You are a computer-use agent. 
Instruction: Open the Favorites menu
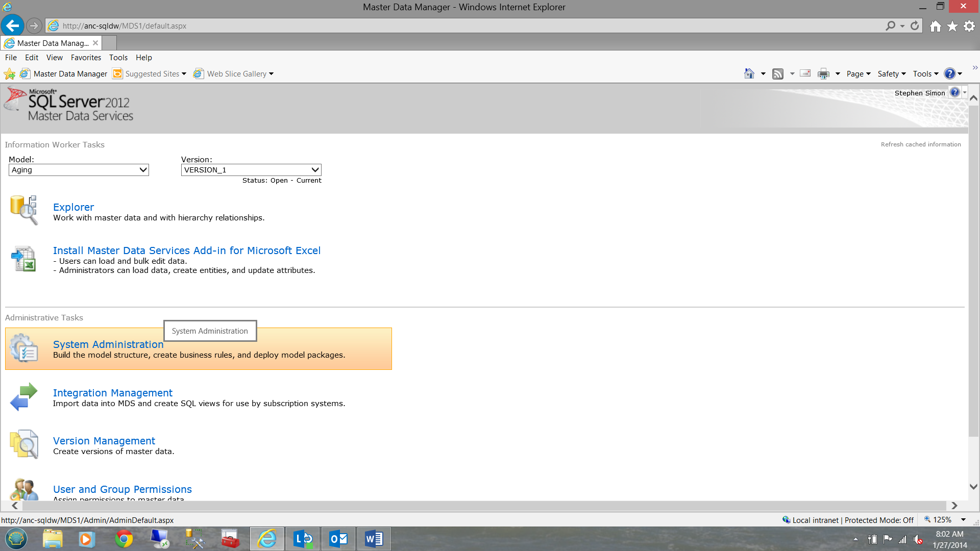coord(86,58)
